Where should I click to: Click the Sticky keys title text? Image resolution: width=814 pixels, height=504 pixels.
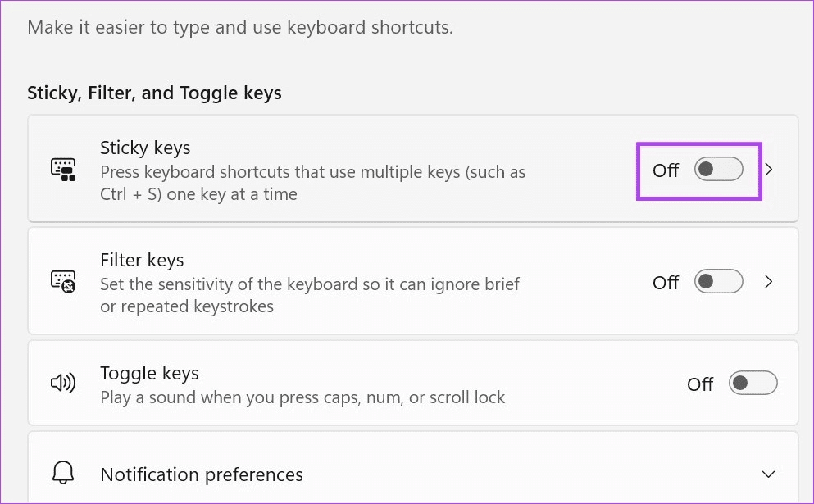pos(144,148)
